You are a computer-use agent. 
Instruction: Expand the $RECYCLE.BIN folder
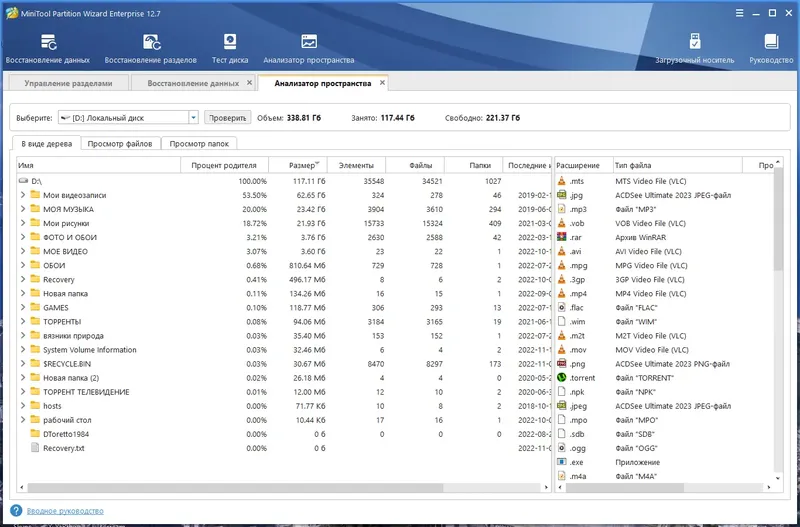pyautogui.click(x=23, y=363)
